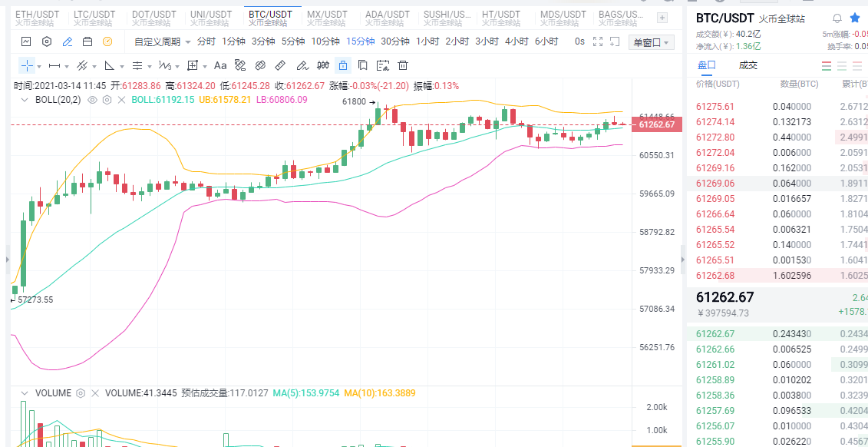The width and height of the screenshot is (868, 447).
Task: Open the 自定义周期 custom period dropdown
Action: pos(161,41)
